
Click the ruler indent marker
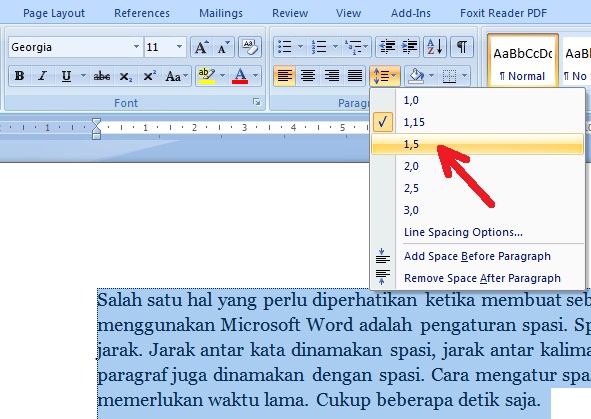click(x=96, y=128)
